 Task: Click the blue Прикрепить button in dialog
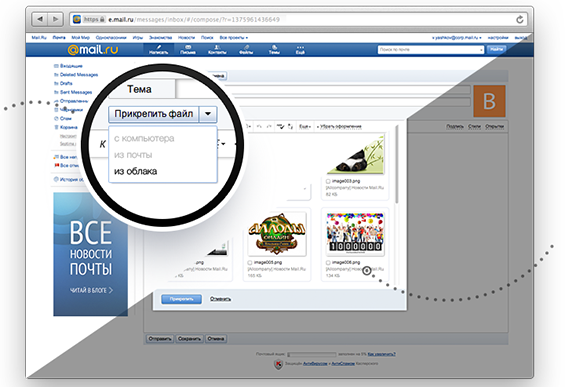[181, 299]
